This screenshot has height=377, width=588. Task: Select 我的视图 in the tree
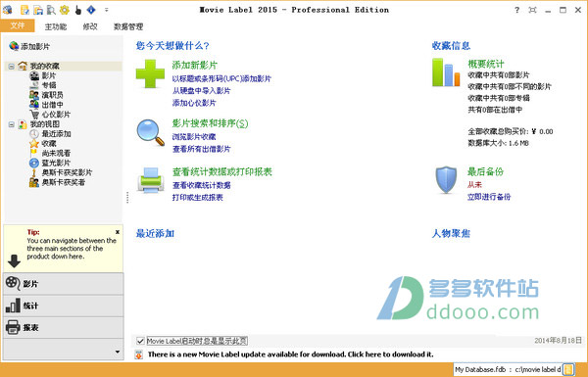[x=45, y=124]
